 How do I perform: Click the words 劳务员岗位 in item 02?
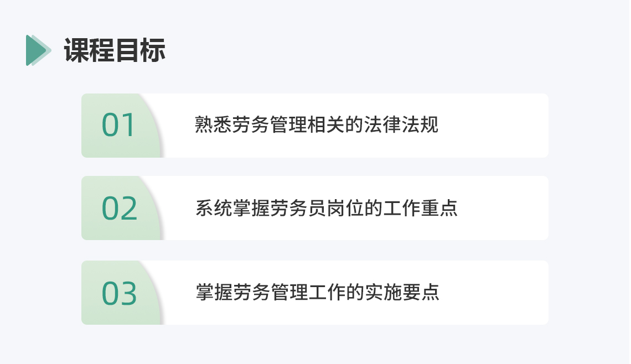(x=317, y=208)
